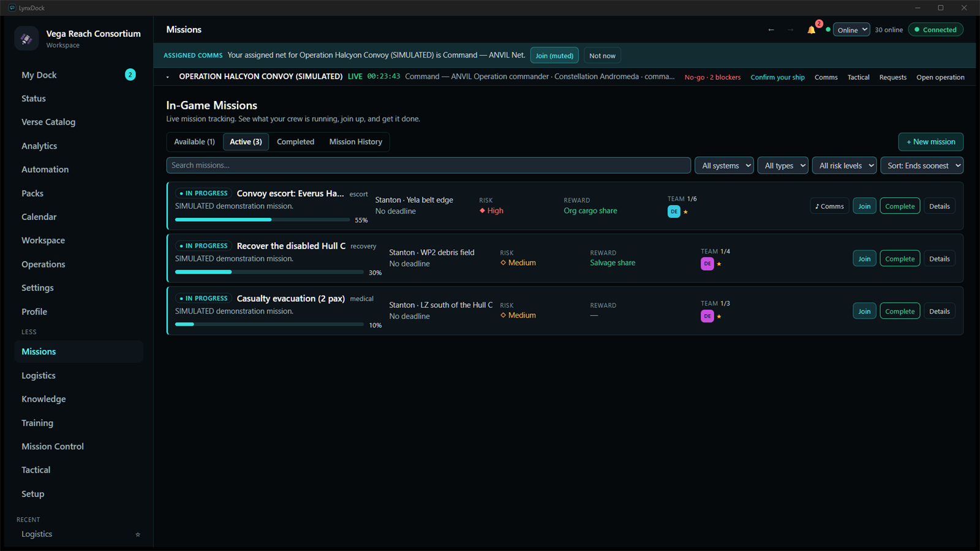Click the DE avatar on Casualty evacuation row
The image size is (980, 551).
coord(707,316)
